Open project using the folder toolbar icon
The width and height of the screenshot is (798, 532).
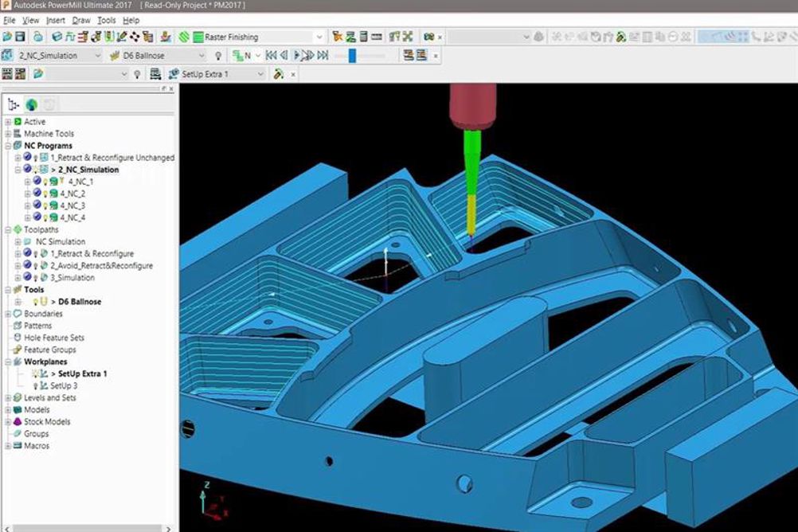click(7, 37)
